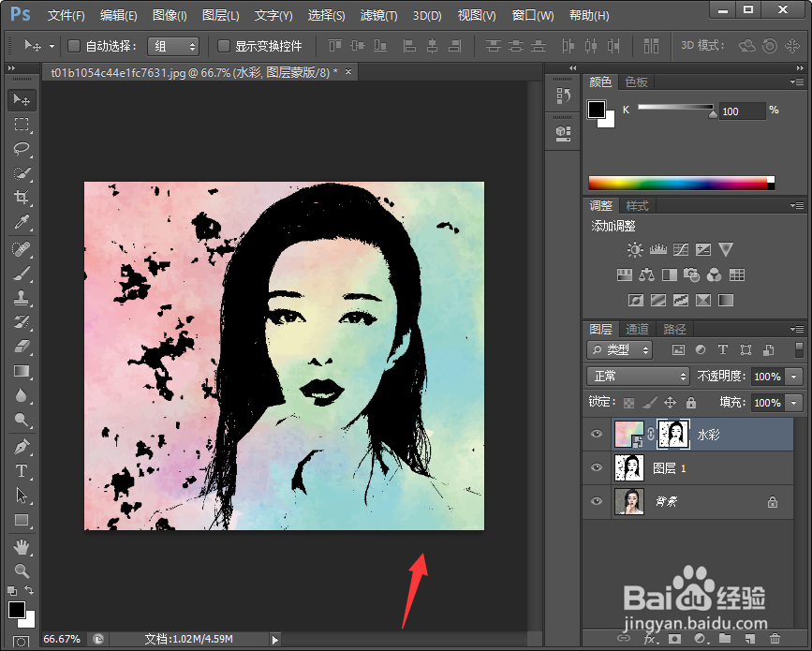The image size is (812, 651).
Task: Open the 类型 layer filter dropdown
Action: tap(618, 349)
